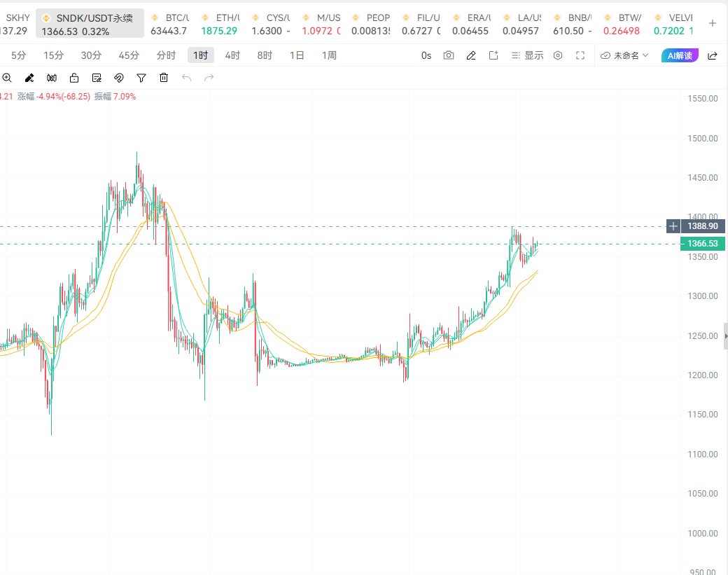Image resolution: width=728 pixels, height=575 pixels.
Task: Expand the collapsed right side panel arrow
Action: click(726, 335)
